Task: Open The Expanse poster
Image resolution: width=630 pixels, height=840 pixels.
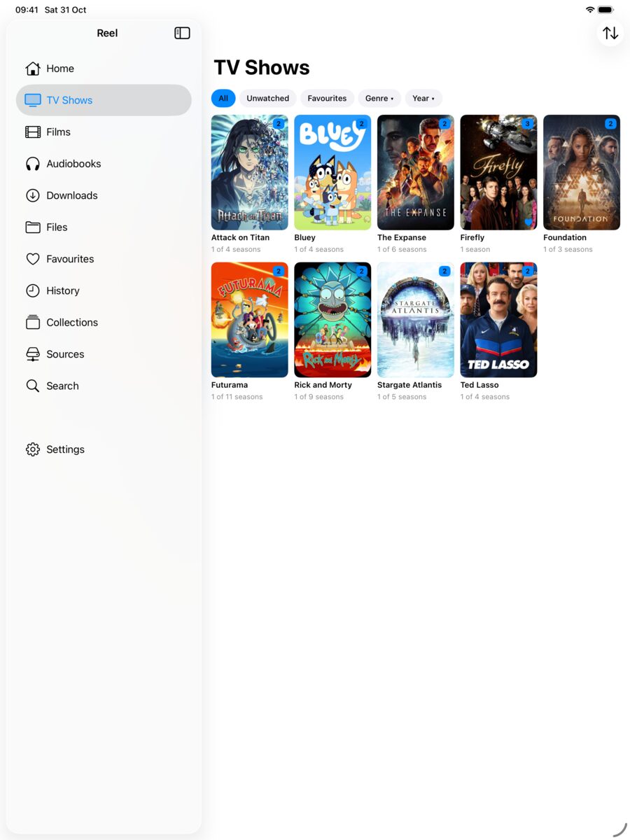Action: pos(416,172)
